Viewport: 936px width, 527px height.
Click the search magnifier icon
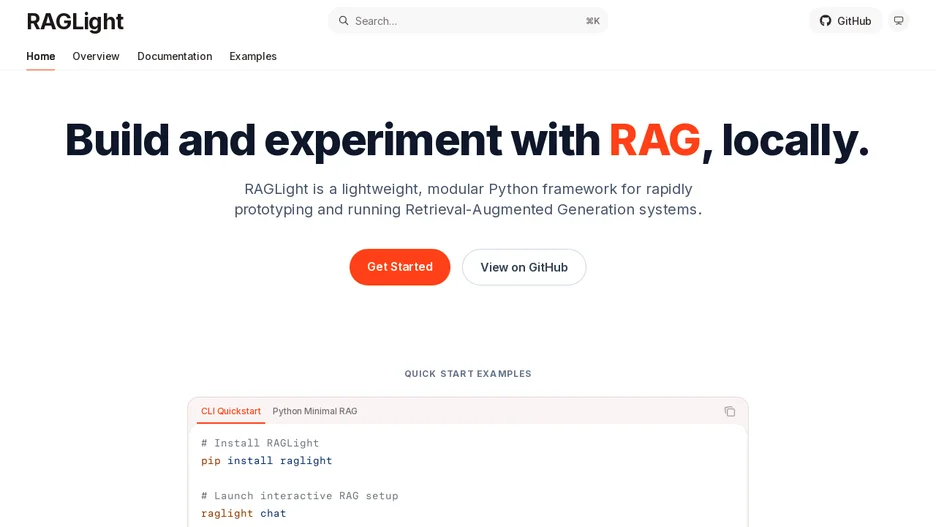pos(343,21)
